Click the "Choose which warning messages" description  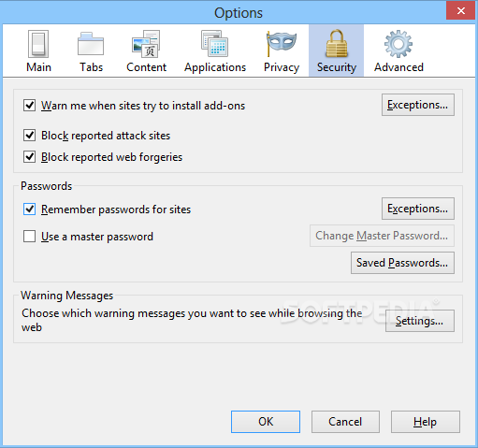pyautogui.click(x=192, y=320)
